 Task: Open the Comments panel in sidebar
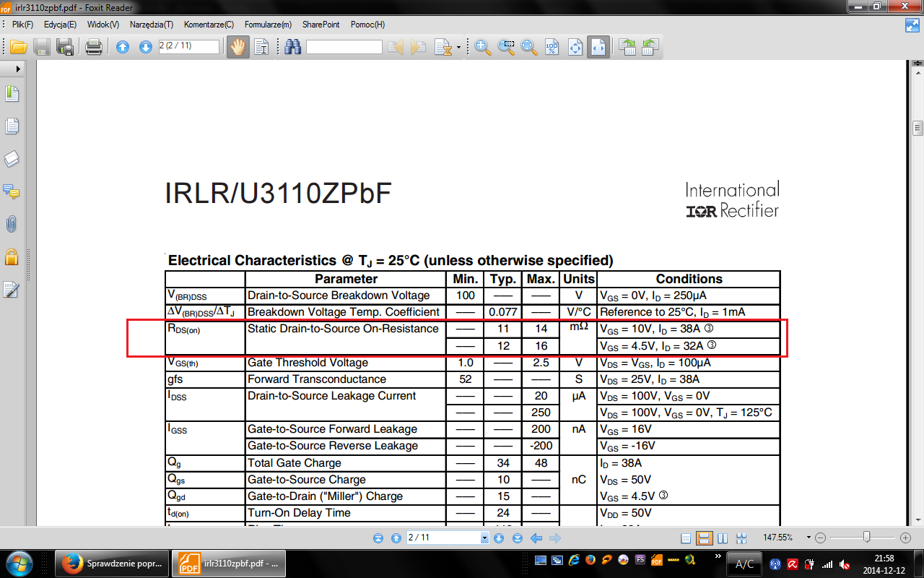tap(12, 191)
